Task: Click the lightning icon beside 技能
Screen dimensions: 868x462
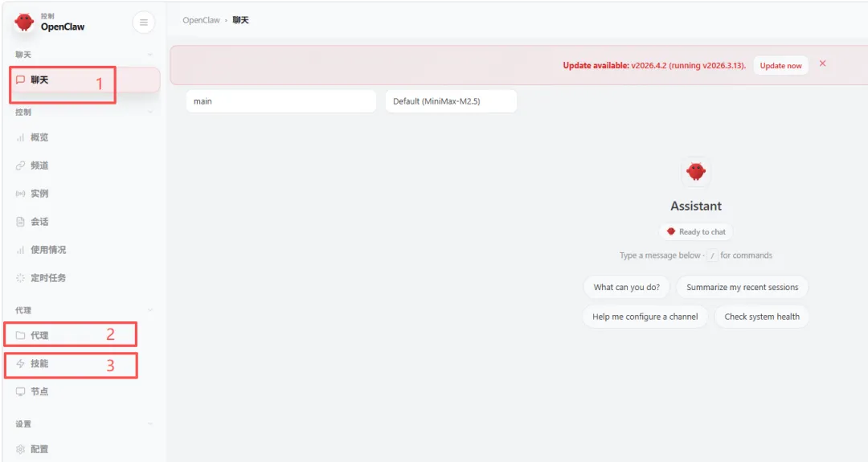Action: pos(20,363)
